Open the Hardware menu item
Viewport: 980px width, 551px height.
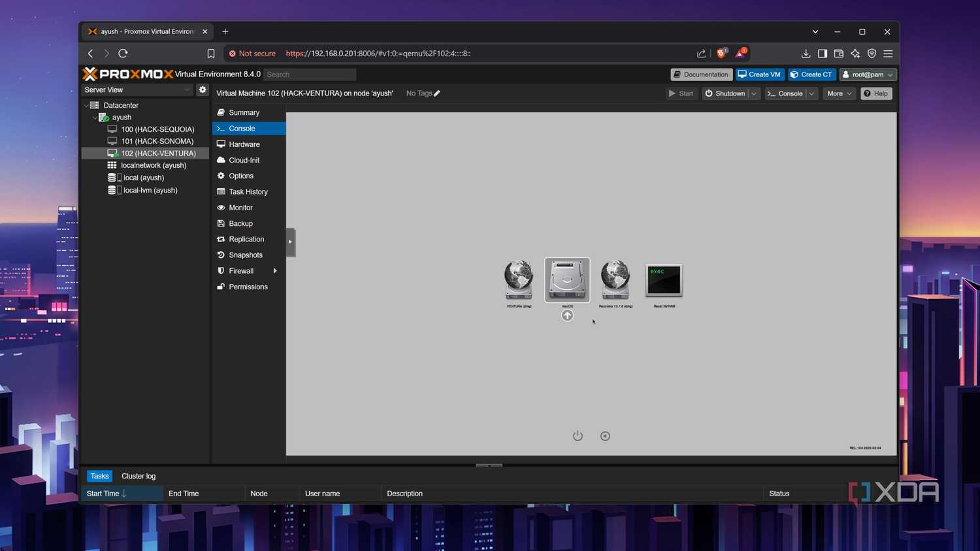249,144
